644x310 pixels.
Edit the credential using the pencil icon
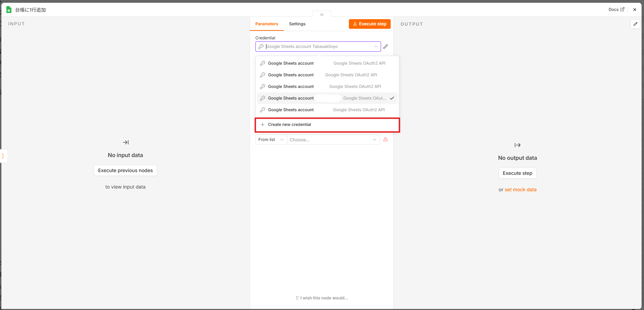pos(386,47)
